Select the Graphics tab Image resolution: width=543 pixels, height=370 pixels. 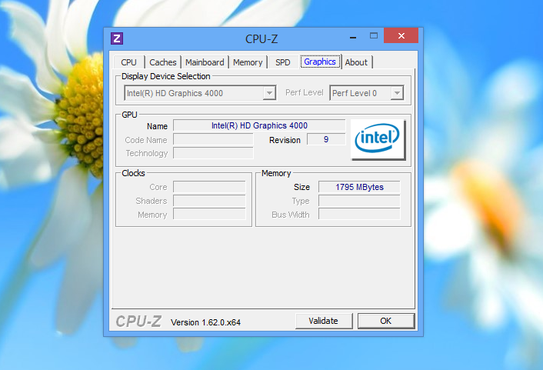(x=320, y=62)
